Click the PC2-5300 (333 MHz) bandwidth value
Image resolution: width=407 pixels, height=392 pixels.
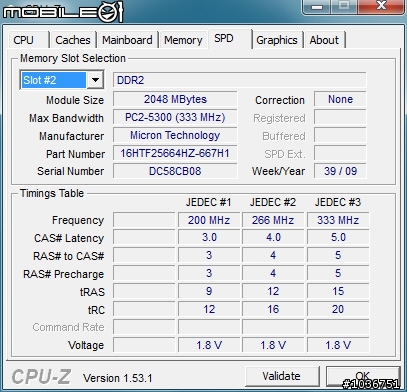pyautogui.click(x=175, y=117)
